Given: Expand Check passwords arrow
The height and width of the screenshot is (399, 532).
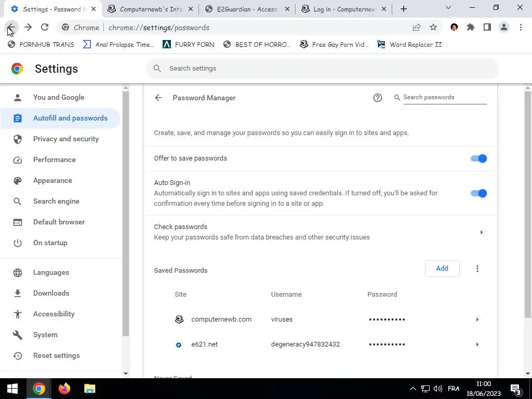Looking at the screenshot, I should pyautogui.click(x=482, y=232).
